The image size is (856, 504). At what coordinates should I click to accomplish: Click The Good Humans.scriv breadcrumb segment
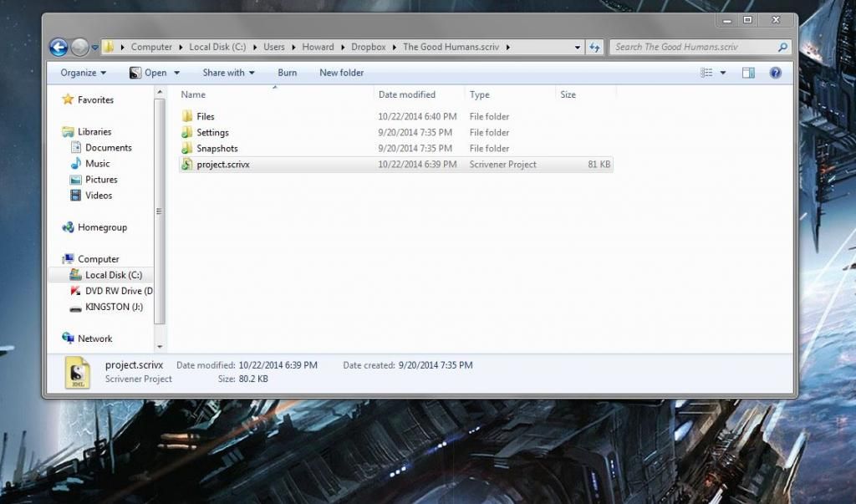[x=451, y=47]
